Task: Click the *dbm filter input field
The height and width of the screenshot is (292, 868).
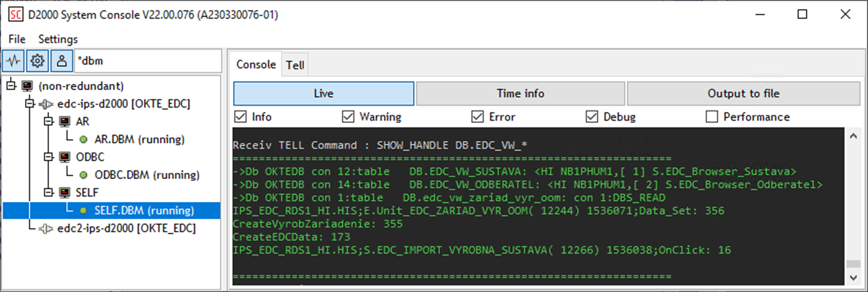Action: pyautogui.click(x=146, y=60)
